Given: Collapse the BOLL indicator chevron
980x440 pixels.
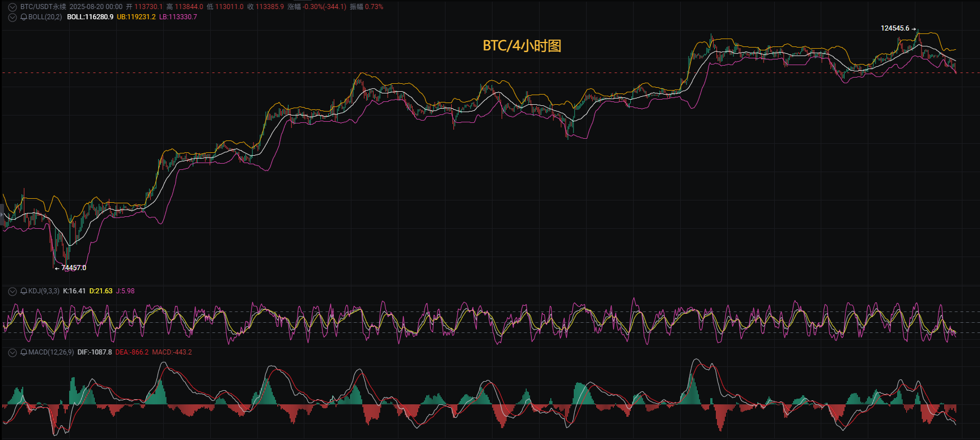Looking at the screenshot, I should pyautogui.click(x=12, y=17).
